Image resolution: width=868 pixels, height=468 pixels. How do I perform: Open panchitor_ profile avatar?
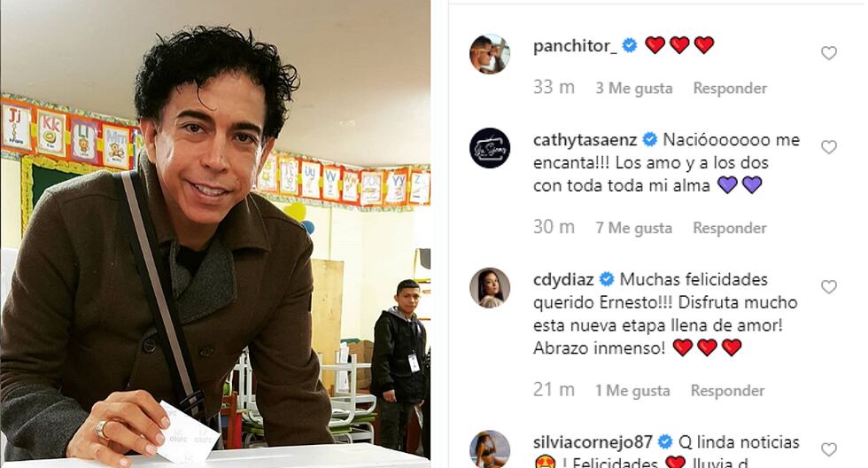[490, 54]
